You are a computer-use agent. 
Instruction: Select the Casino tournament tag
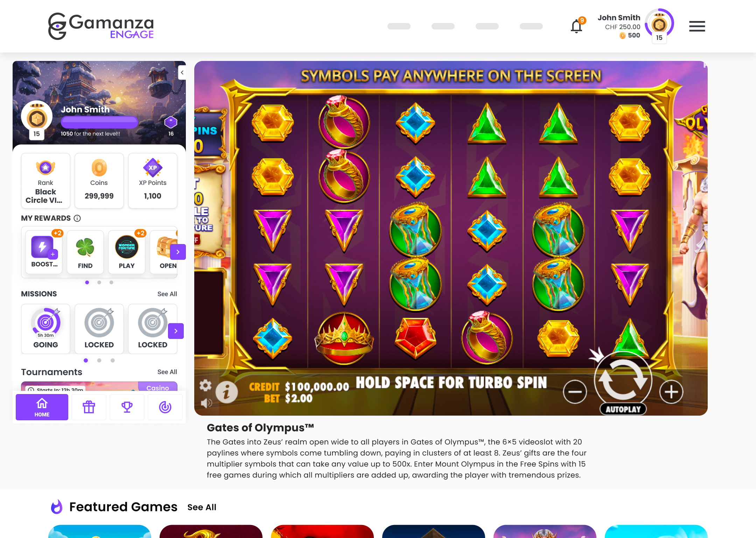tap(157, 387)
